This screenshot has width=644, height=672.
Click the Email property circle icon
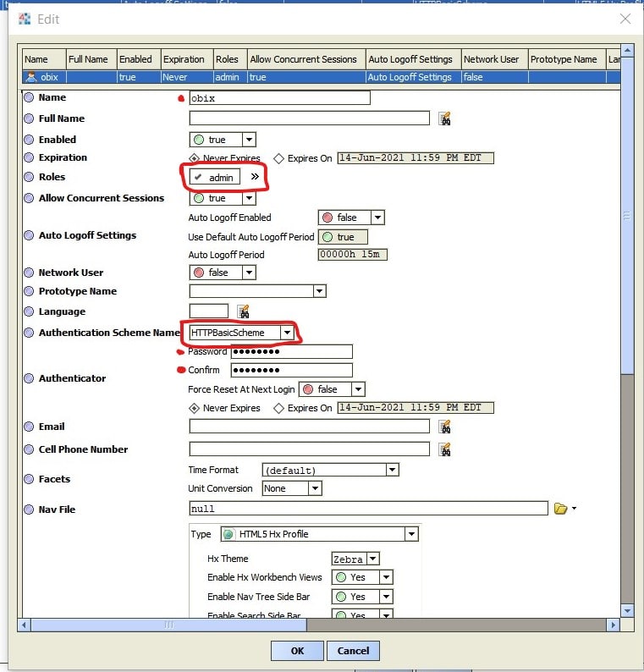coord(29,427)
